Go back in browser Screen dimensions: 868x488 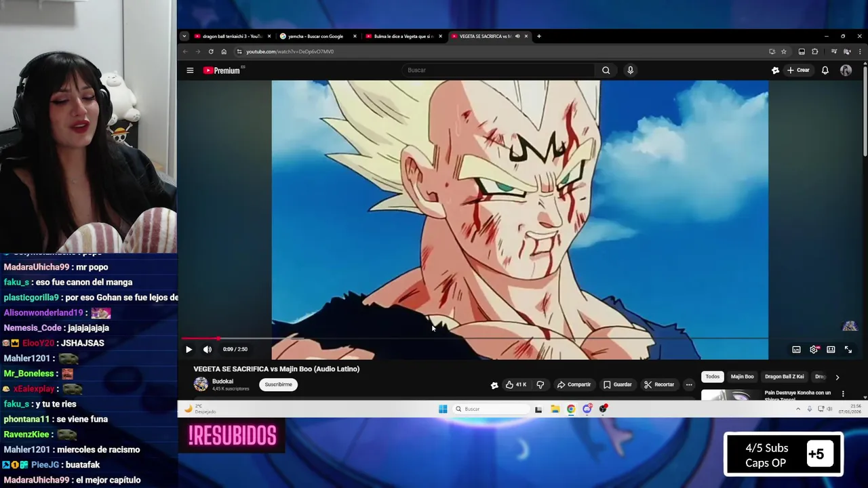coord(185,52)
